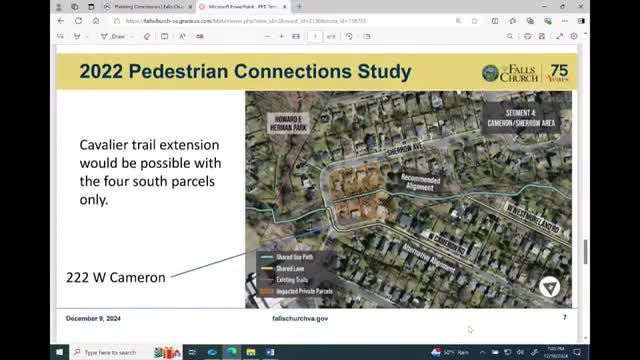640x360 pixels.
Task: Click the fit to width icon
Action: (x=296, y=36)
